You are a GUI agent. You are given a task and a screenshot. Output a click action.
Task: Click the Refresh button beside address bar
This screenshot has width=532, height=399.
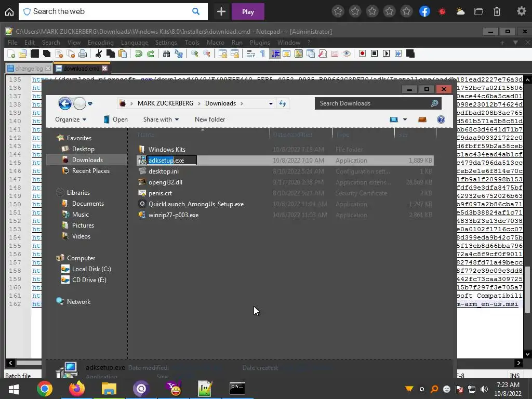pyautogui.click(x=283, y=103)
